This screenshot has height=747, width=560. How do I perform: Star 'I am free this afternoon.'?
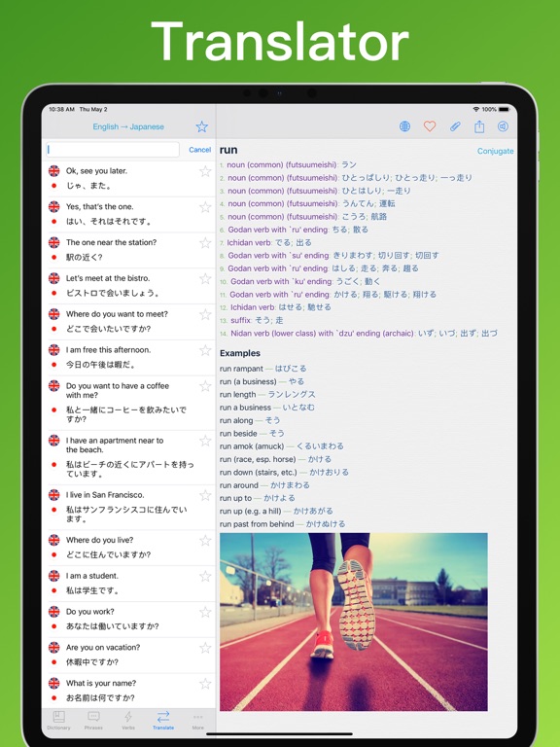click(x=205, y=350)
